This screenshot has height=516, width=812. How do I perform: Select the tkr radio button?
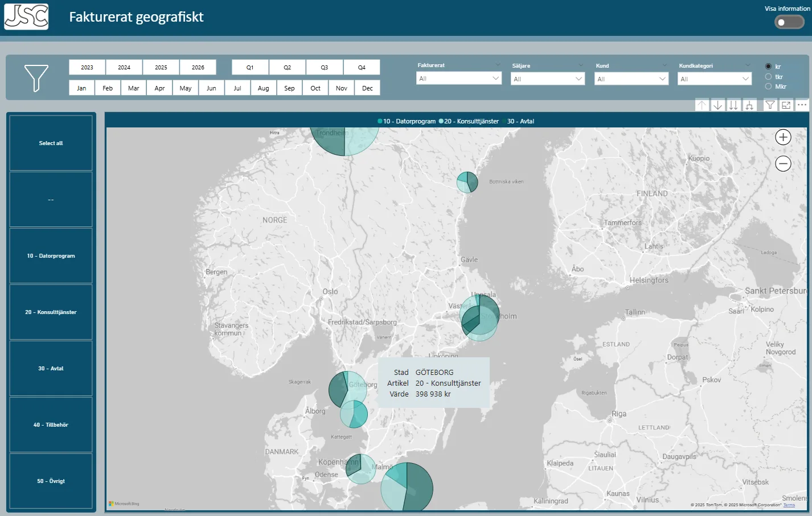(x=768, y=77)
